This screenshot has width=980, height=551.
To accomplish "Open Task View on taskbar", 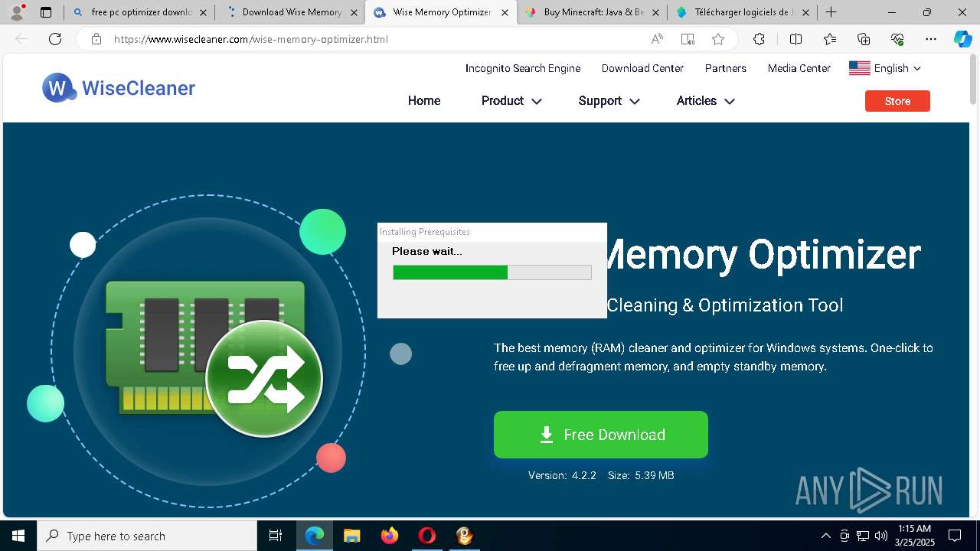I will [x=276, y=536].
